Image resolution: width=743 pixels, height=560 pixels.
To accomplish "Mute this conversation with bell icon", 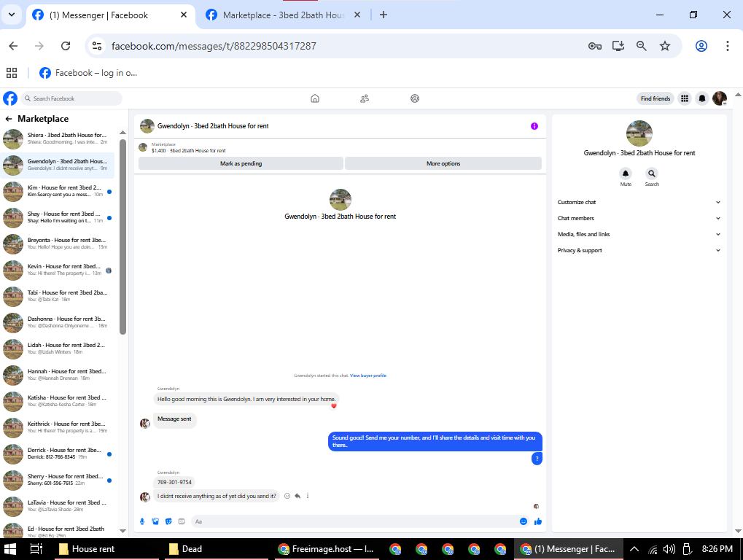I will point(626,174).
